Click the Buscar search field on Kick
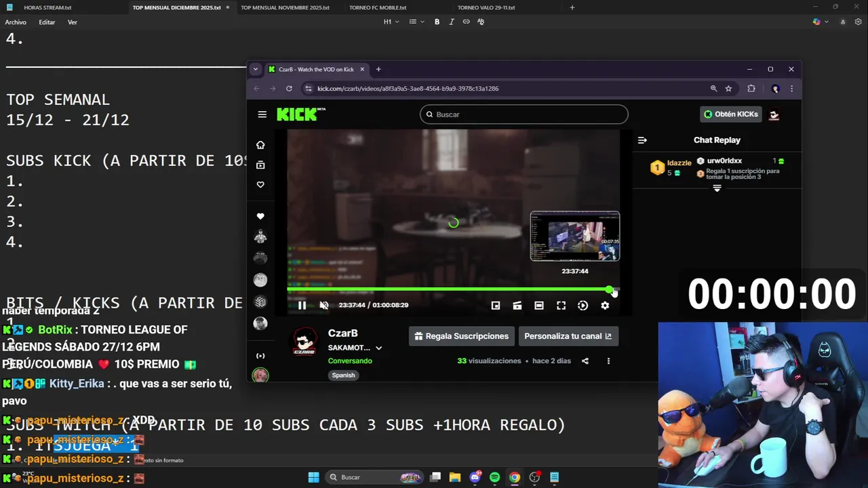Screen dimensions: 868x488 tap(524, 115)
